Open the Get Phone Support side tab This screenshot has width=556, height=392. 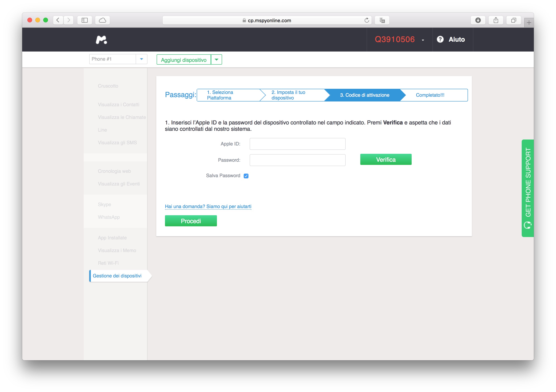(x=528, y=188)
